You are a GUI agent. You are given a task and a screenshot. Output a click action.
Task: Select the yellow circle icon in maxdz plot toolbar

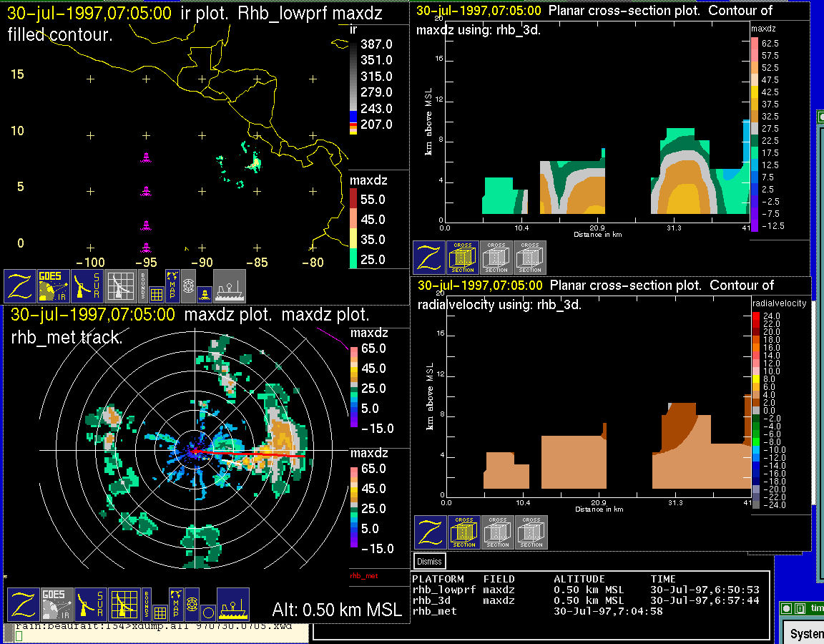(207, 613)
